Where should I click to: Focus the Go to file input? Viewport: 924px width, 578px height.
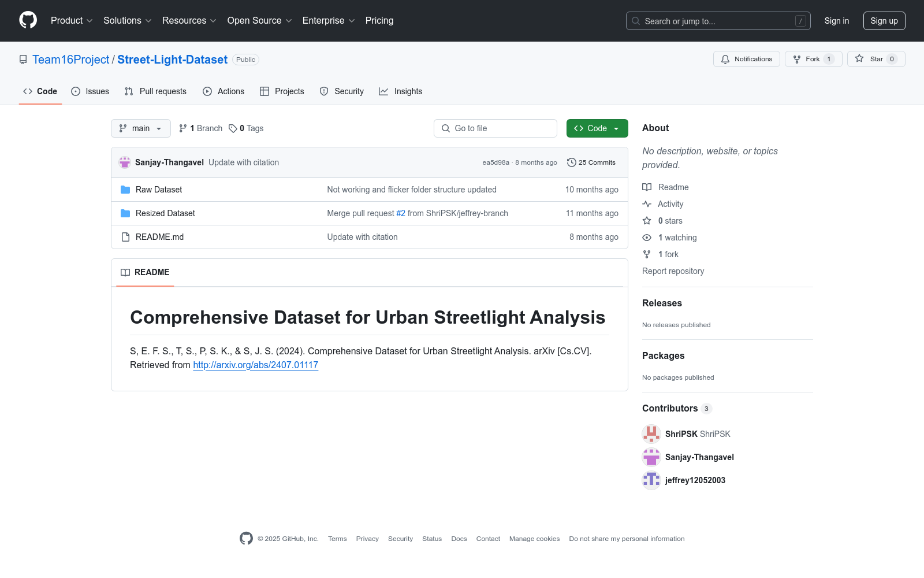495,128
